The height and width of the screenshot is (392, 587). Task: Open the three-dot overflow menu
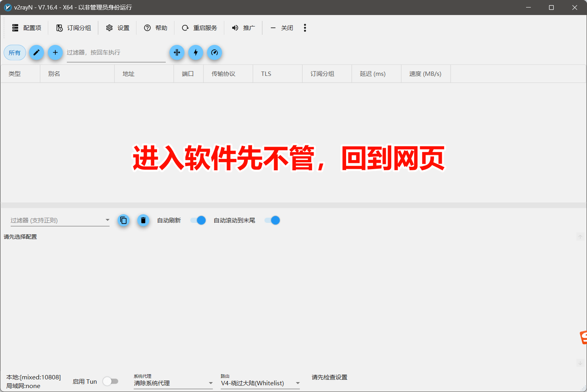[305, 28]
